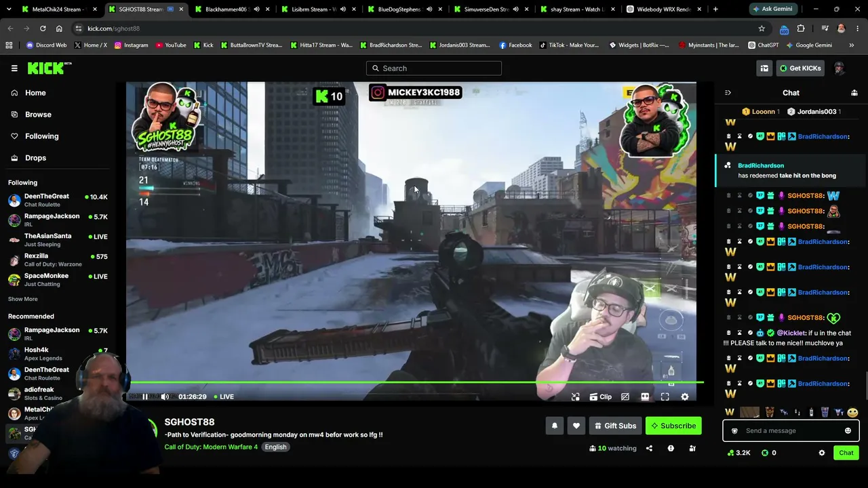This screenshot has height=488, width=868.
Task: Open the user profile avatar menu
Action: coord(839,68)
